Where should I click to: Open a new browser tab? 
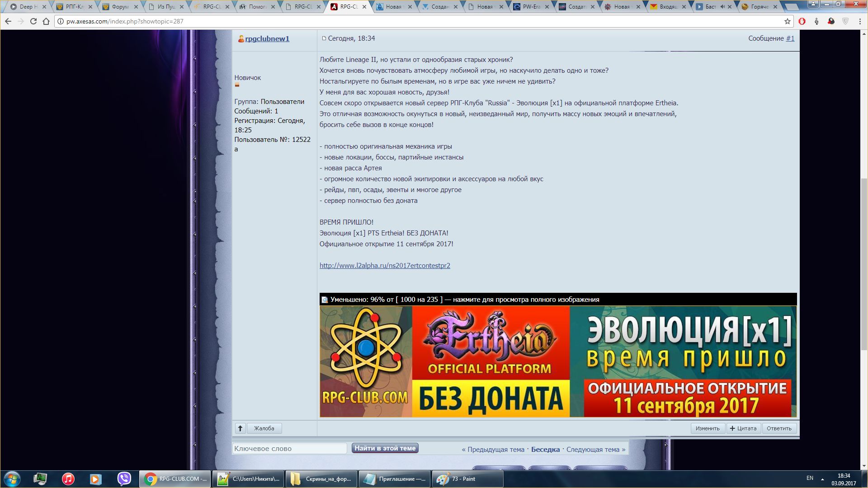pyautogui.click(x=792, y=7)
